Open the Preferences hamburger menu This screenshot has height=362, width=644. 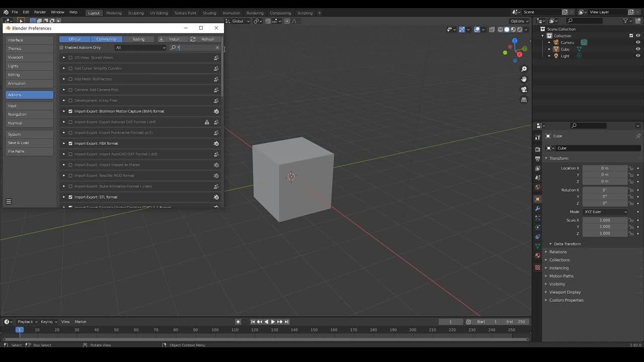coord(9,202)
